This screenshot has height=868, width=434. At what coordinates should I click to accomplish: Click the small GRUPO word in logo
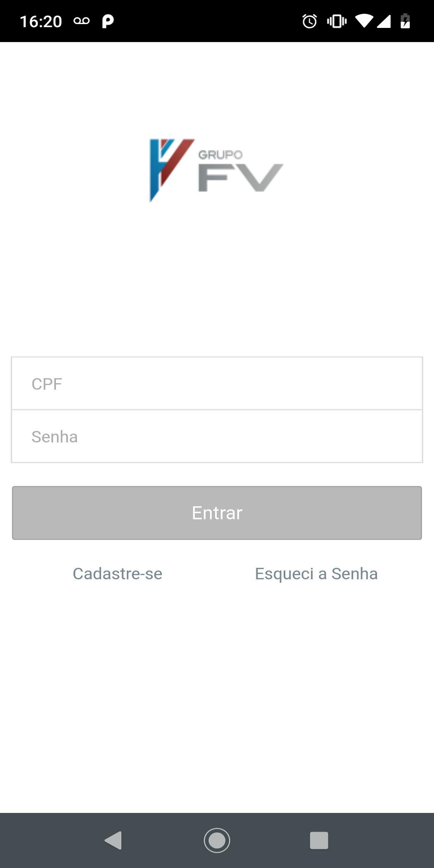coord(220,154)
